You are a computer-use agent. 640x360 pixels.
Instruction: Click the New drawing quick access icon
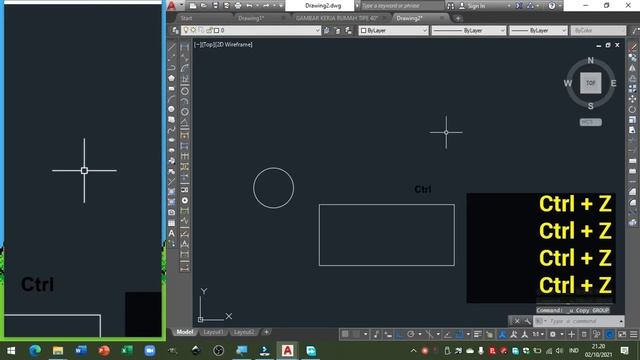click(193, 6)
